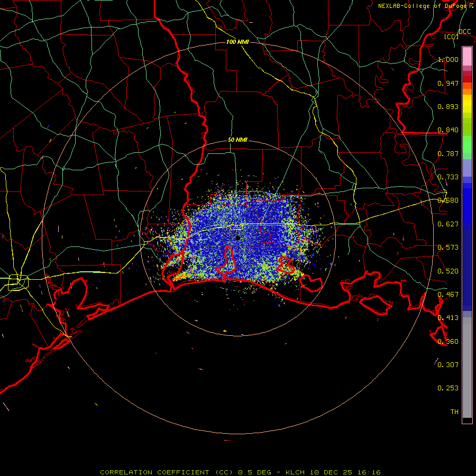Pick the orange swatch on the color bar
The image size is (476, 476).
[467, 92]
